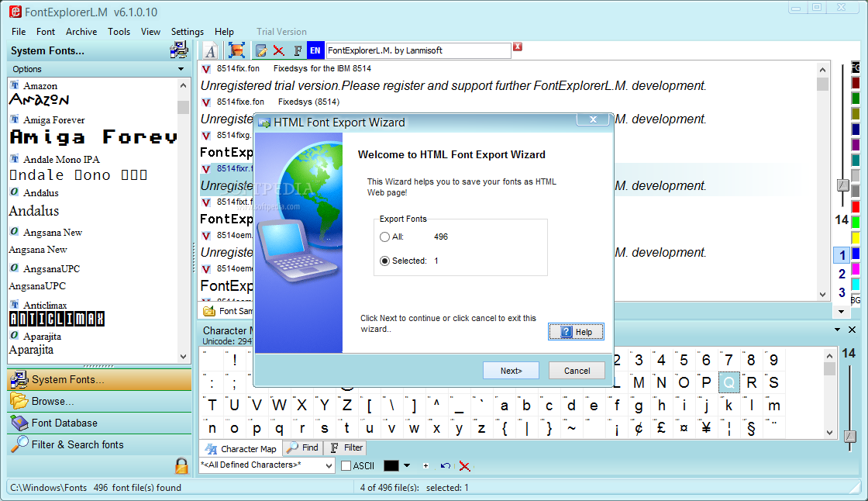This screenshot has width=868, height=501.
Task: Open the black color swatch dropdown arrow
Action: (x=407, y=465)
